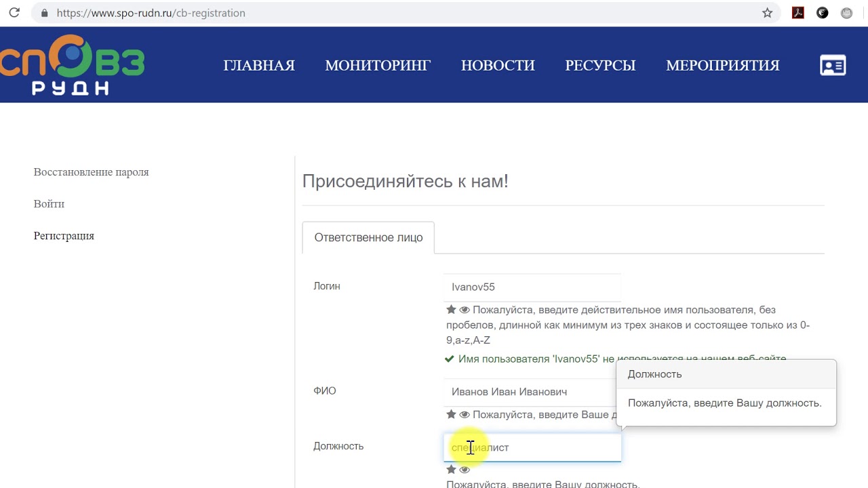
Task: Click the eye icon under Должность field
Action: pyautogui.click(x=465, y=470)
